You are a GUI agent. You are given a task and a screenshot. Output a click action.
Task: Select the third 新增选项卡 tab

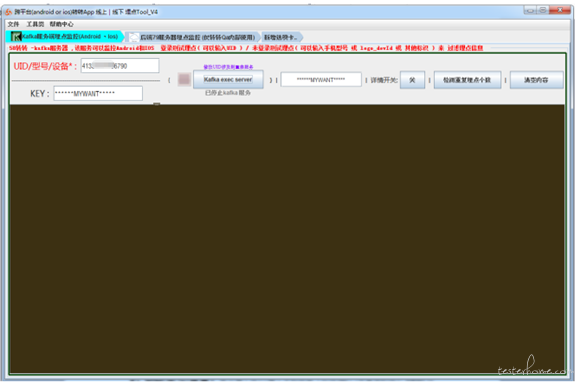(x=282, y=37)
